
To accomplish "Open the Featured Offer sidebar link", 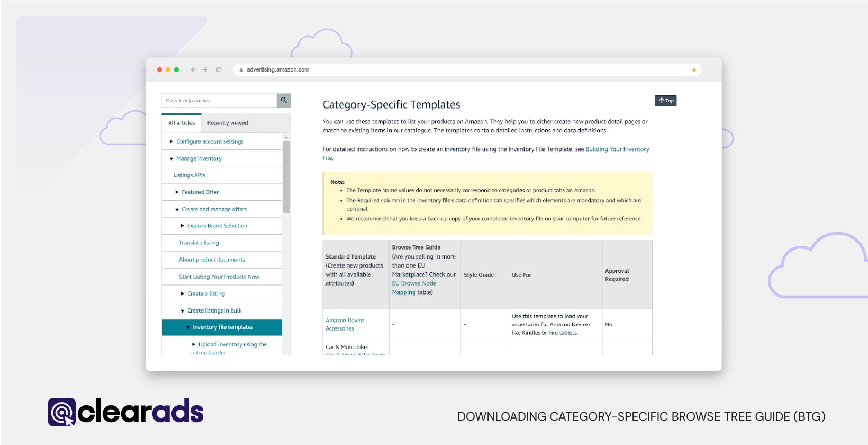I will (x=200, y=192).
